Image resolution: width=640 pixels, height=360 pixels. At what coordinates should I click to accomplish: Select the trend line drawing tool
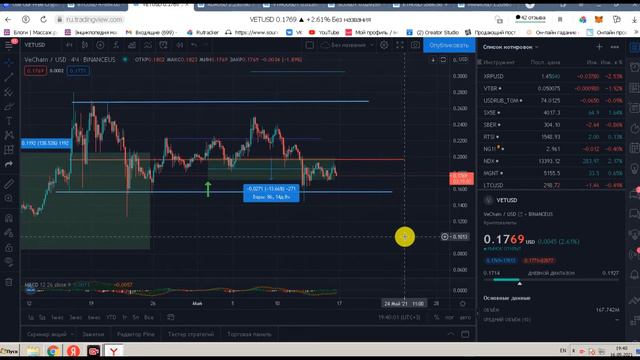9,77
